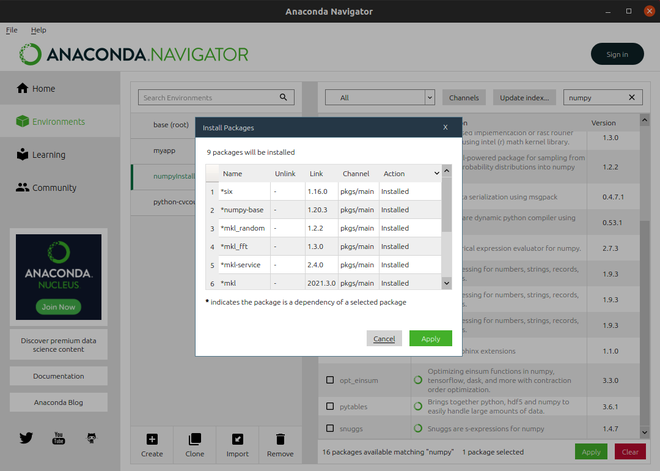Select the *numpy-base row in dialog
660x471 pixels.
pos(323,210)
